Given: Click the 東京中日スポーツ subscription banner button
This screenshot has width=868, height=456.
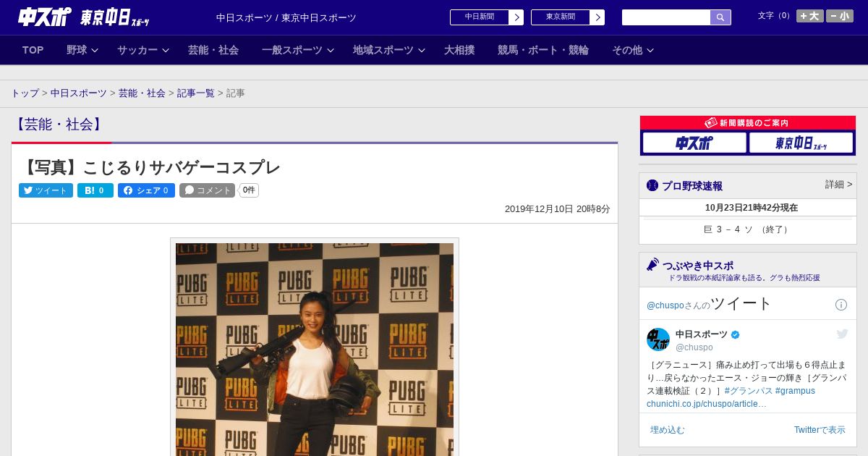Looking at the screenshot, I should [801, 143].
